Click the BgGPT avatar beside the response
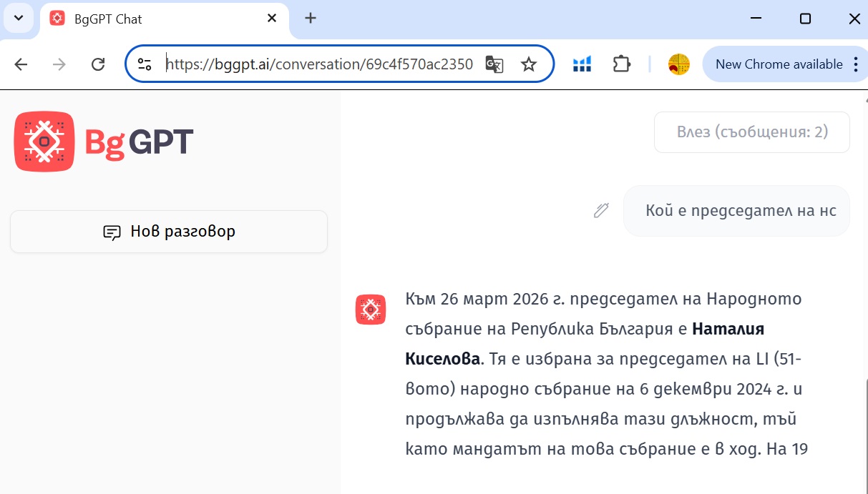The image size is (868, 494). point(371,310)
